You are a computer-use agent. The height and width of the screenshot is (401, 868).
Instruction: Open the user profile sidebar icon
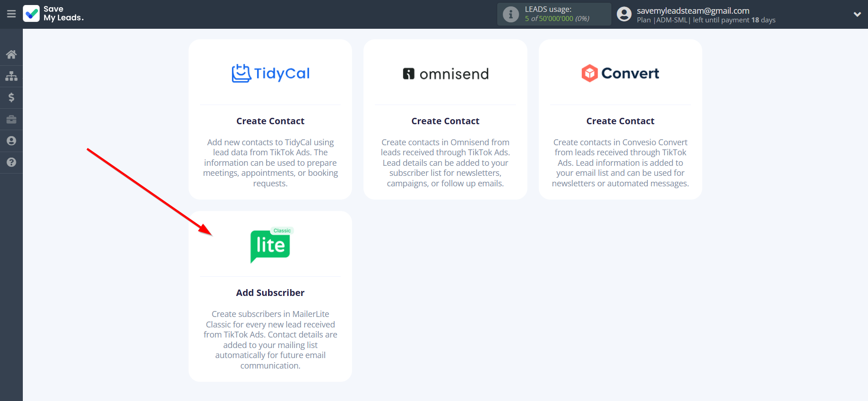[11, 141]
